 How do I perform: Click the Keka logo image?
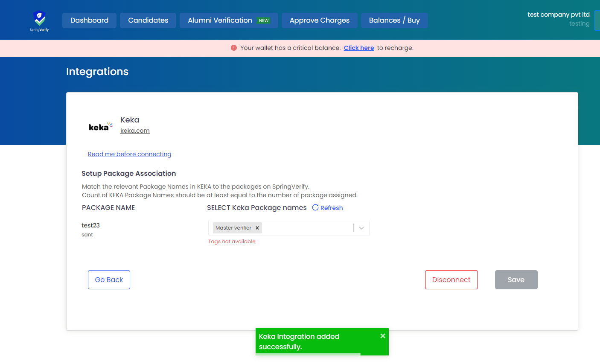pyautogui.click(x=101, y=126)
